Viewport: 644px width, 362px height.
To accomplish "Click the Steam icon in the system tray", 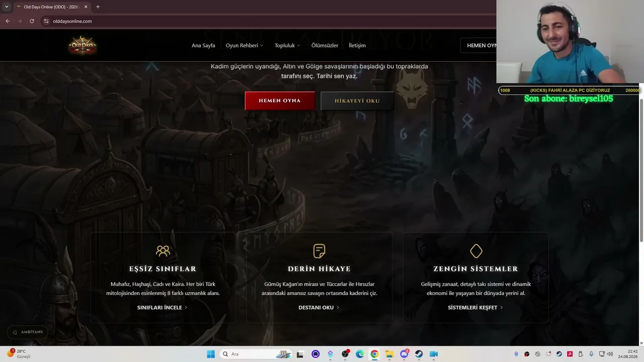I will click(x=559, y=354).
